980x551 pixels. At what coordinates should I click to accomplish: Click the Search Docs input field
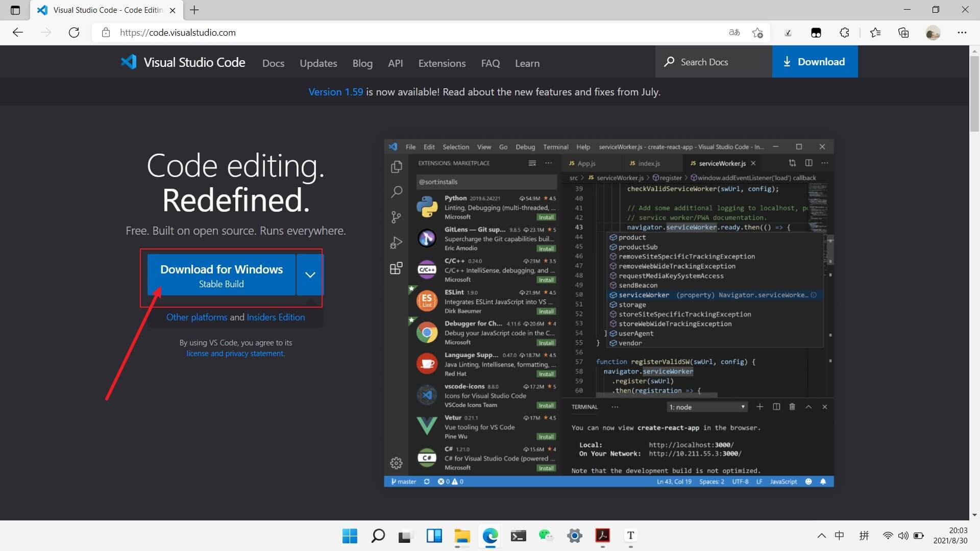pyautogui.click(x=714, y=62)
